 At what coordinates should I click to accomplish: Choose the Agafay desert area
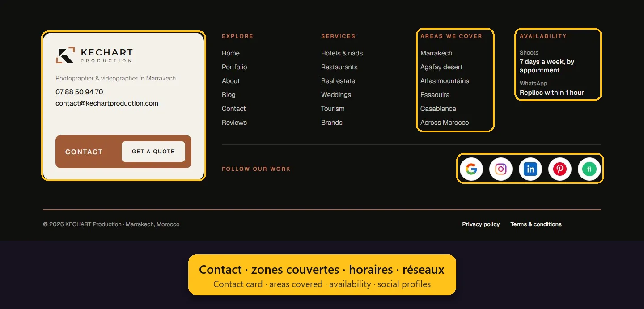click(441, 67)
